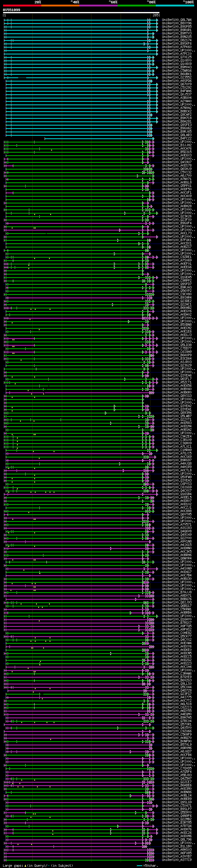Select the UniRef100_A7QJI5 label
The image size is (197, 868).
point(177,453)
